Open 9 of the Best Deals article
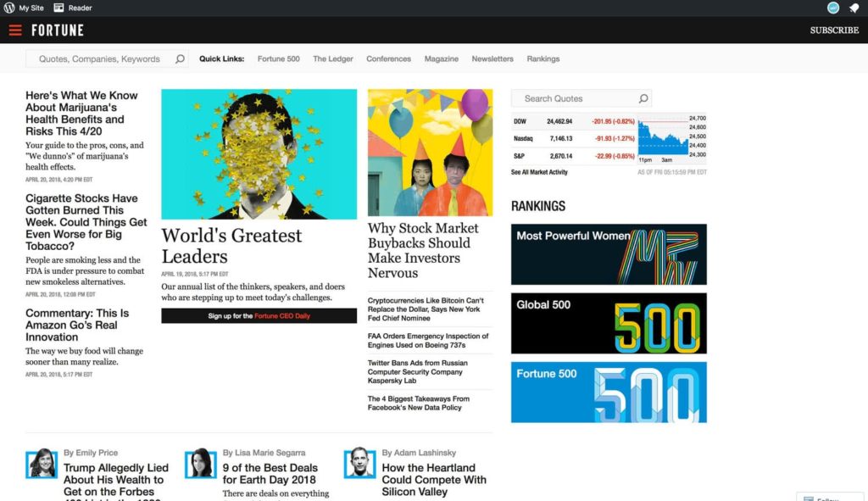The width and height of the screenshot is (868, 501). [x=270, y=474]
